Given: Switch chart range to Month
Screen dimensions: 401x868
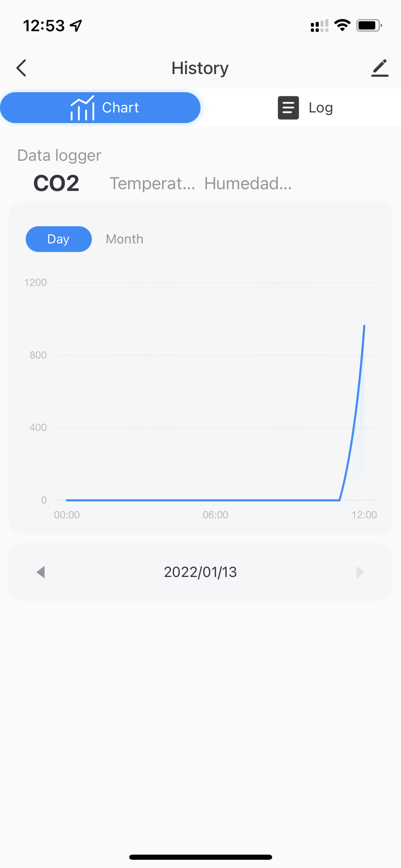Looking at the screenshot, I should [124, 239].
